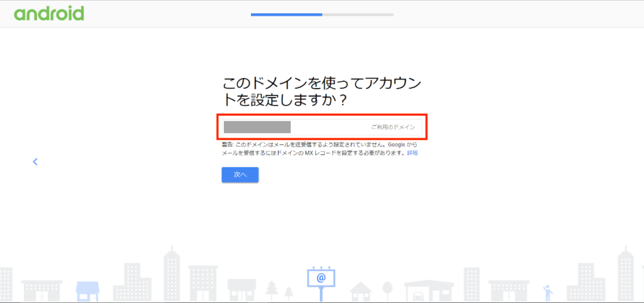Click the blue storefront house illustration
Viewport: 644px width, 303px height.
pos(88,290)
